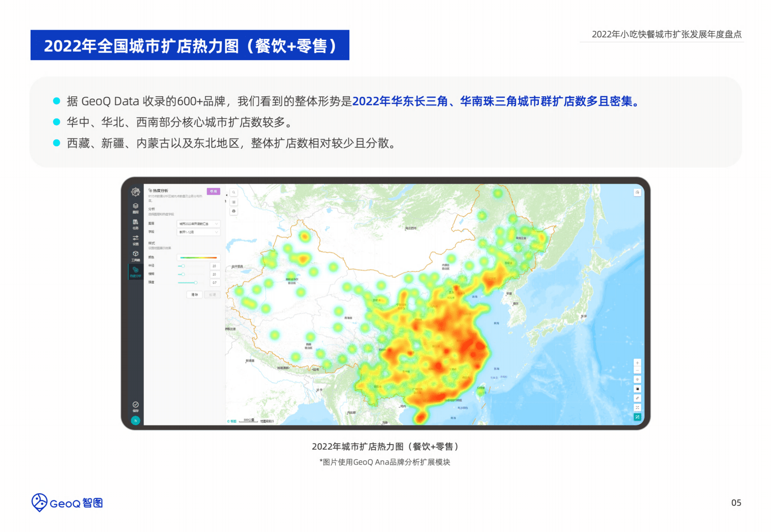Click header text "2022年小吃快餐城市扩张发展年度盘点"
The image size is (771, 532).
click(667, 34)
